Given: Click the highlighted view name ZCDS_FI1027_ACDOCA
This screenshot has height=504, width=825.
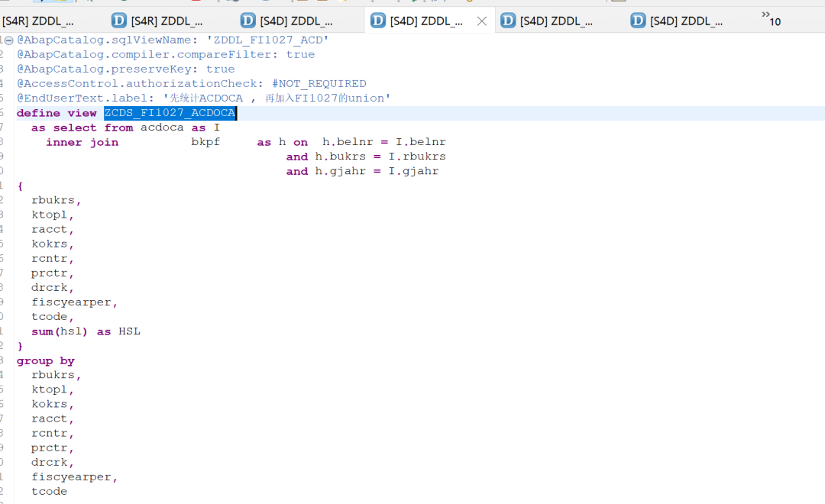Looking at the screenshot, I should pyautogui.click(x=170, y=113).
